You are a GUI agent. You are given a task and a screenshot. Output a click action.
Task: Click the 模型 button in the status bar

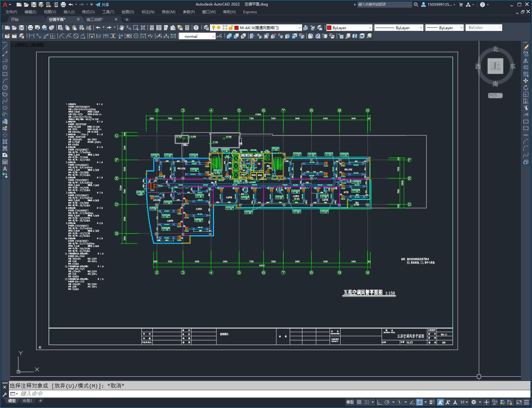point(350,402)
